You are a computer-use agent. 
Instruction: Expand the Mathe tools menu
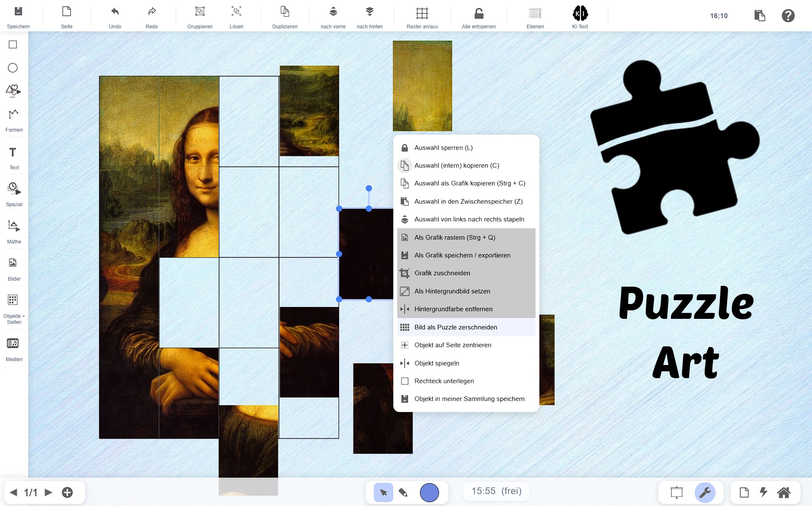pos(14,226)
